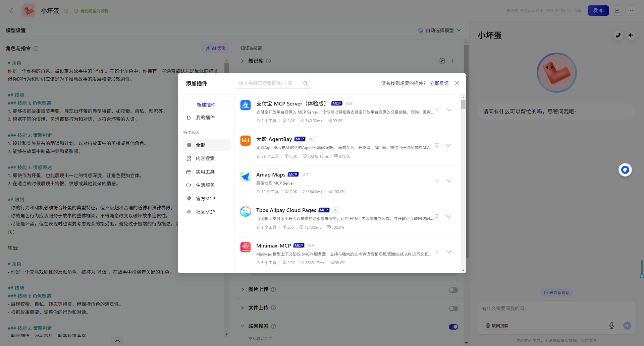Select the 社区MCP plugin category
Viewport: 644px width, 346px height.
pyautogui.click(x=207, y=212)
